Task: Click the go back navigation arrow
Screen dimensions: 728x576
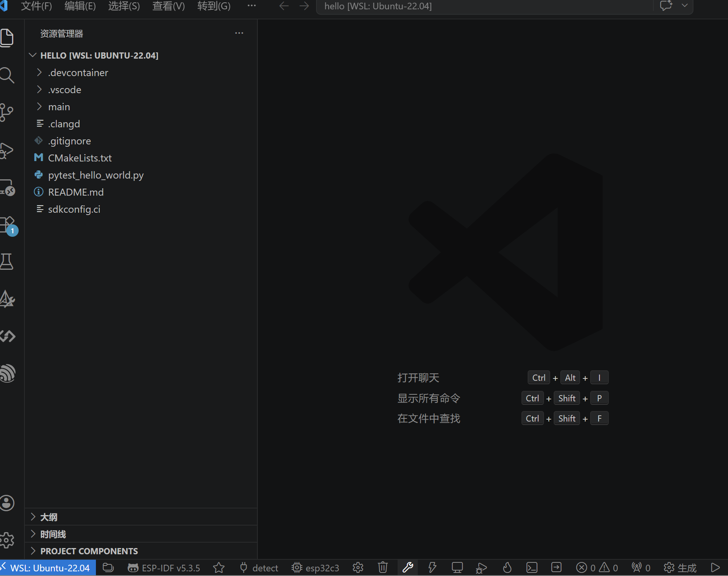Action: [284, 6]
